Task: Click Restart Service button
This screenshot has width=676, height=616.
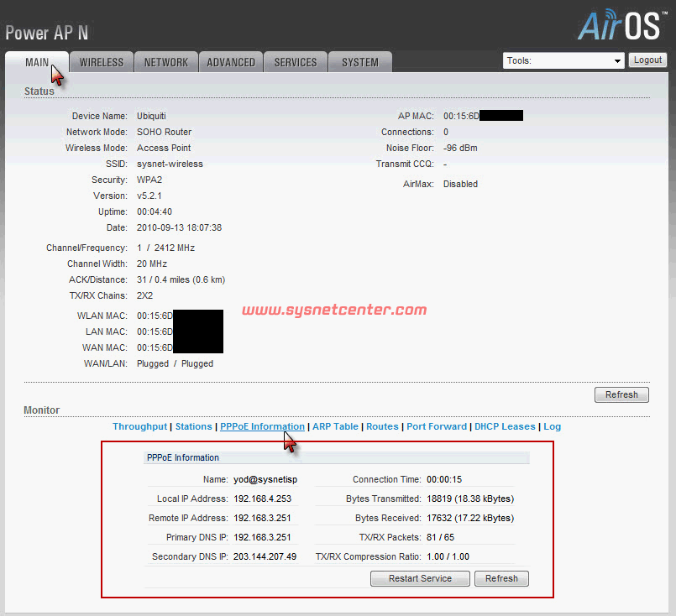Action: [420, 578]
